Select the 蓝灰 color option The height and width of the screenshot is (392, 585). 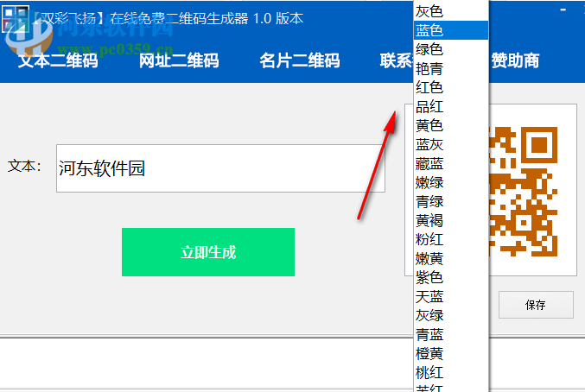tap(451, 144)
